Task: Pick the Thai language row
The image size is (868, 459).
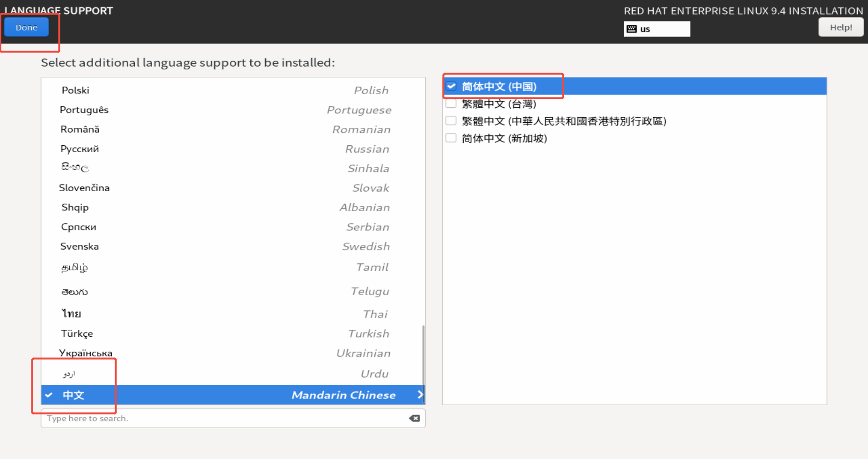Action: point(233,314)
